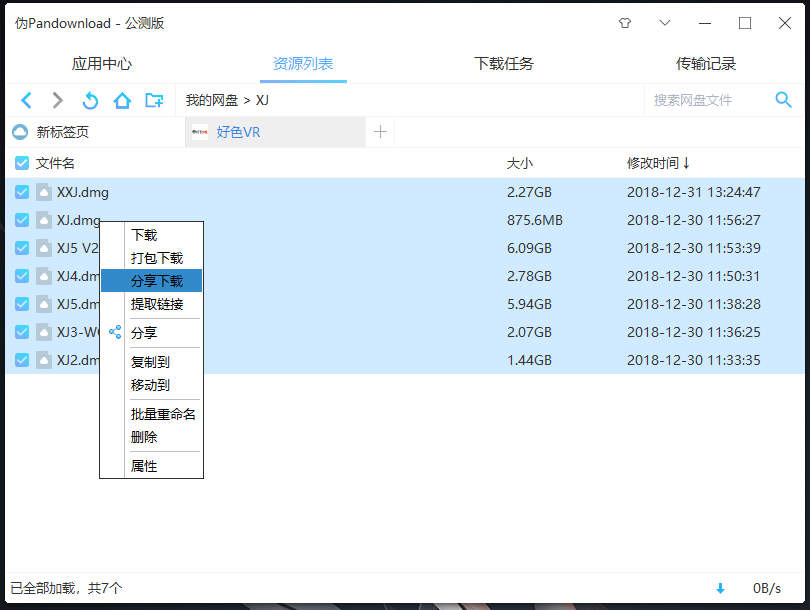The height and width of the screenshot is (610, 810).
Task: Select 分享下载 from the context menu
Action: coord(157,281)
